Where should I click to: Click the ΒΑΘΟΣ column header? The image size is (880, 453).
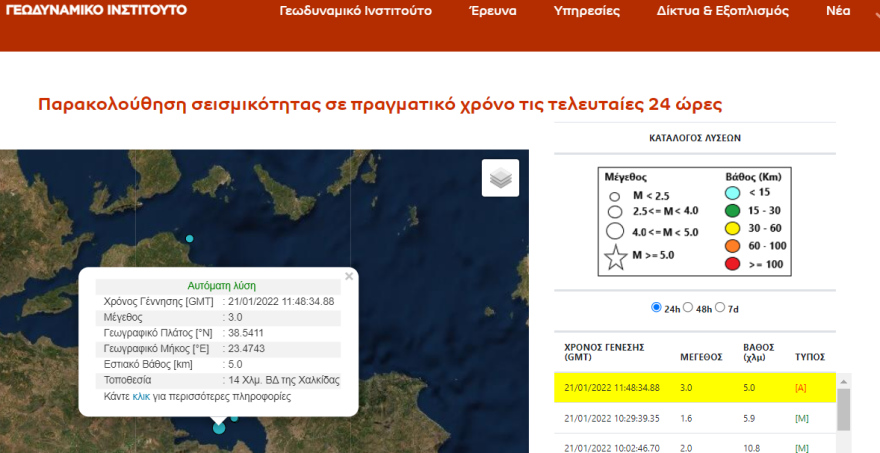759,352
